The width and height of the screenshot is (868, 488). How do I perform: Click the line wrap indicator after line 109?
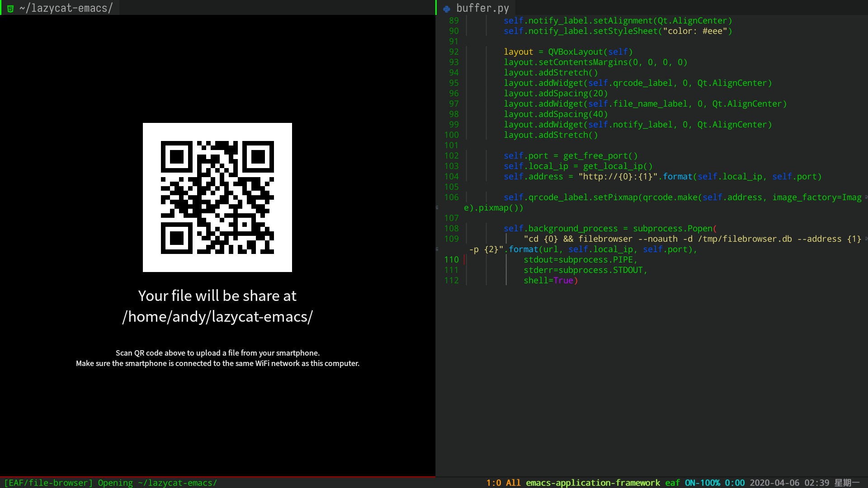(x=866, y=239)
